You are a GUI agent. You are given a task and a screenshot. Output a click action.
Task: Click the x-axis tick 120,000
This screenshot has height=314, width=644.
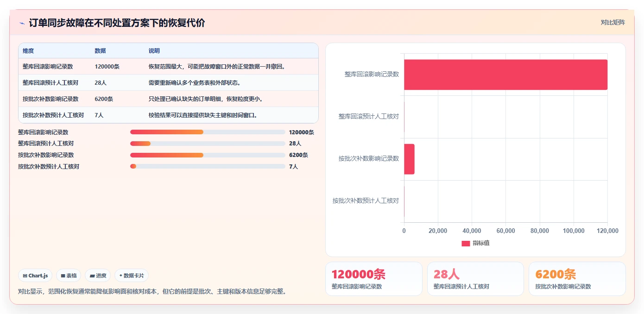tap(607, 231)
